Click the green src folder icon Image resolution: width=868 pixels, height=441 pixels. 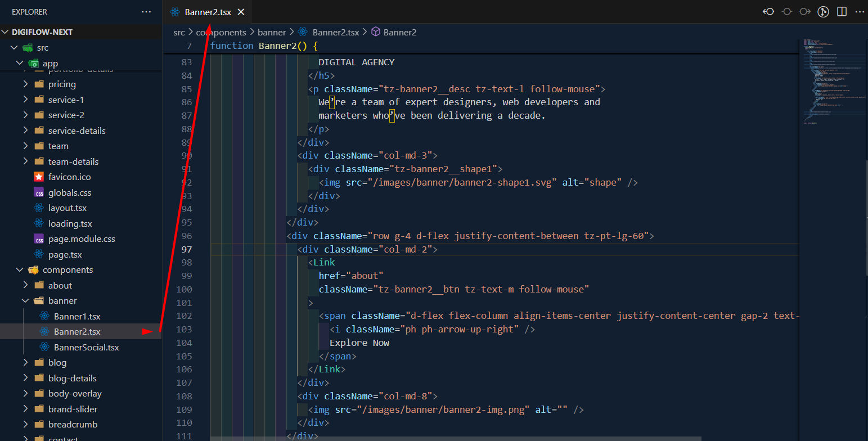pos(28,48)
